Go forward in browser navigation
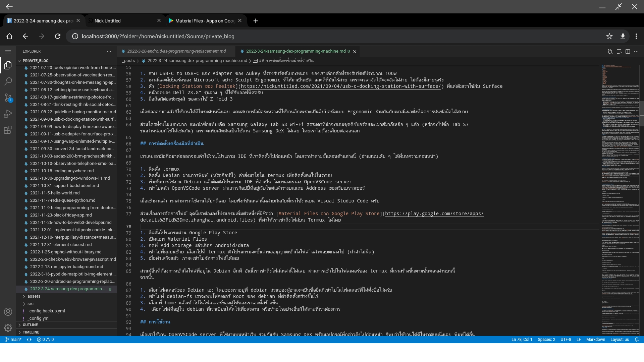 point(42,36)
